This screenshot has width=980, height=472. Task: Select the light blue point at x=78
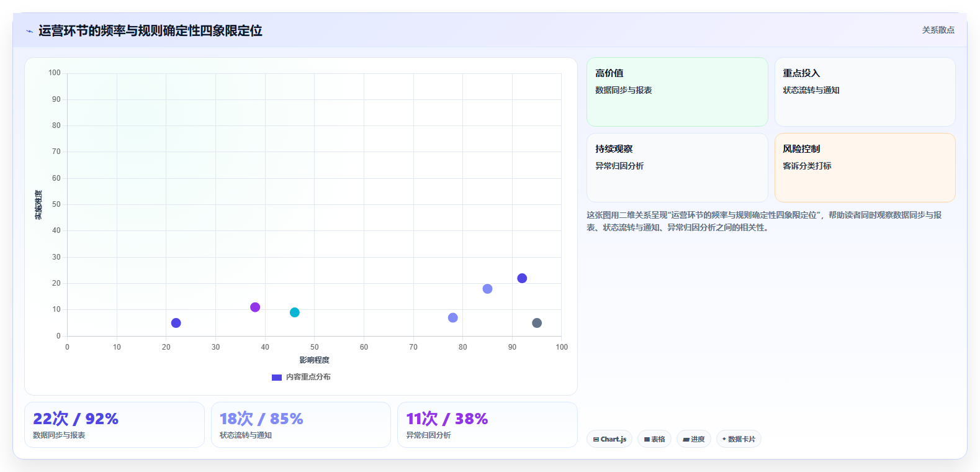pyautogui.click(x=453, y=318)
